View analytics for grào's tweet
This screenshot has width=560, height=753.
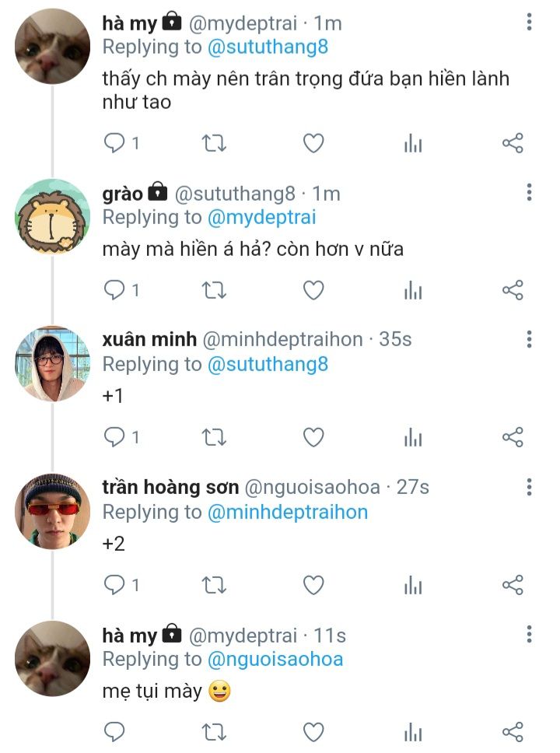(x=413, y=291)
